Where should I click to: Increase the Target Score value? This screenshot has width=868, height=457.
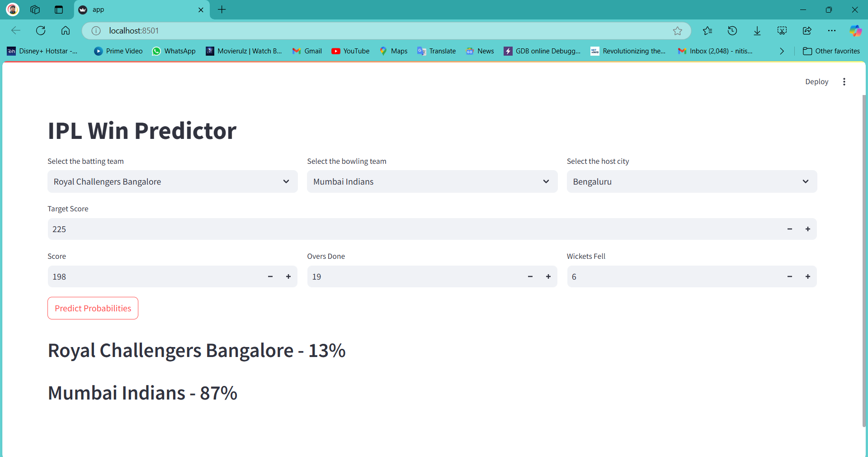808,229
